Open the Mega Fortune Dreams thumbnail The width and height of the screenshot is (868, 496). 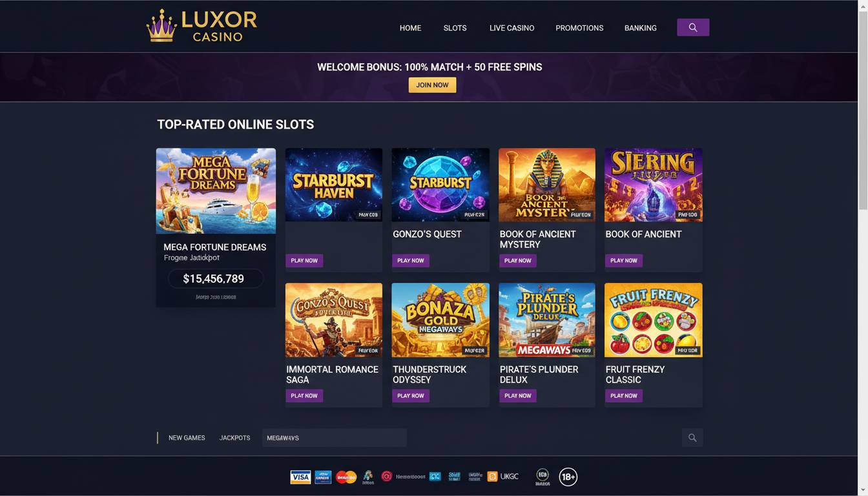click(x=216, y=191)
